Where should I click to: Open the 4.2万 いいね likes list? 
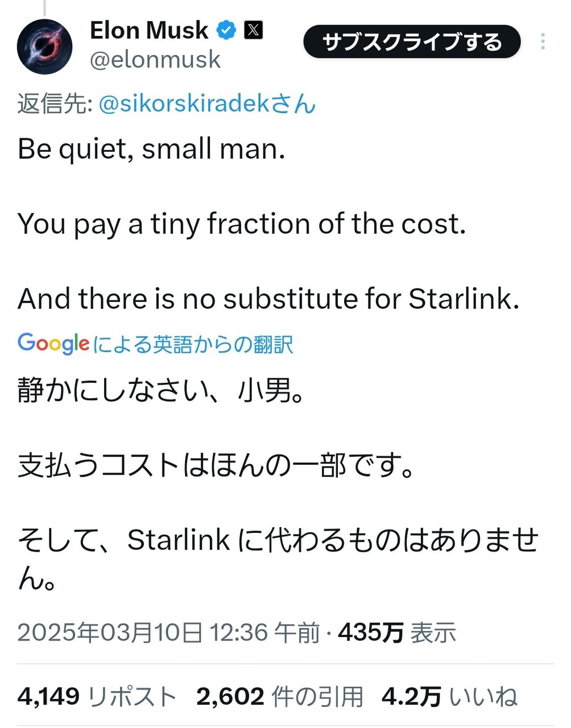point(449,696)
